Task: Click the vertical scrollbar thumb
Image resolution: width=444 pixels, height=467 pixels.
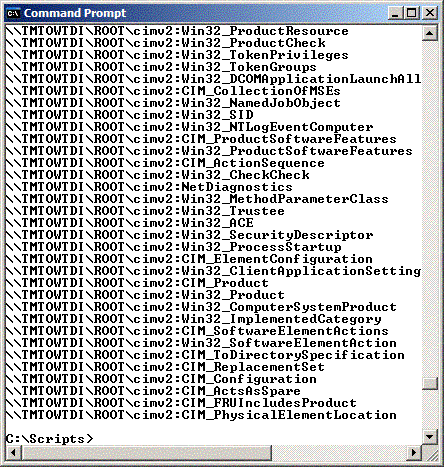Action: pyautogui.click(x=430, y=383)
